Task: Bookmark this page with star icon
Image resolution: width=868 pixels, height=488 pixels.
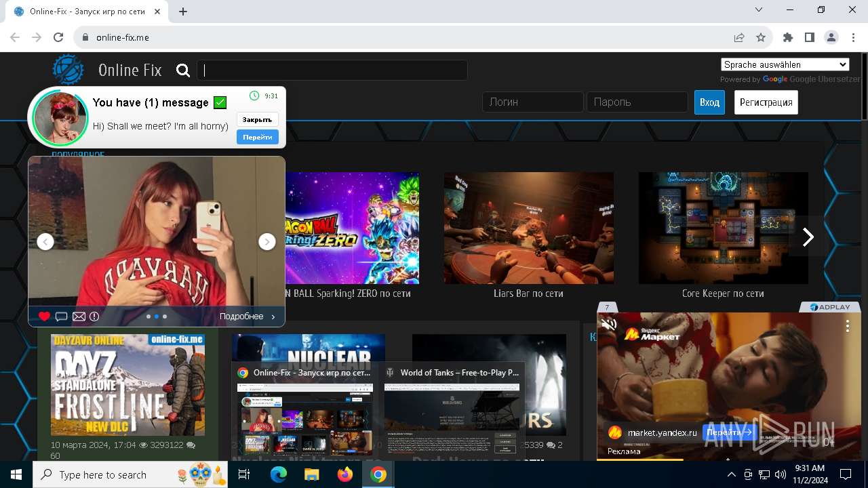Action: tap(760, 37)
